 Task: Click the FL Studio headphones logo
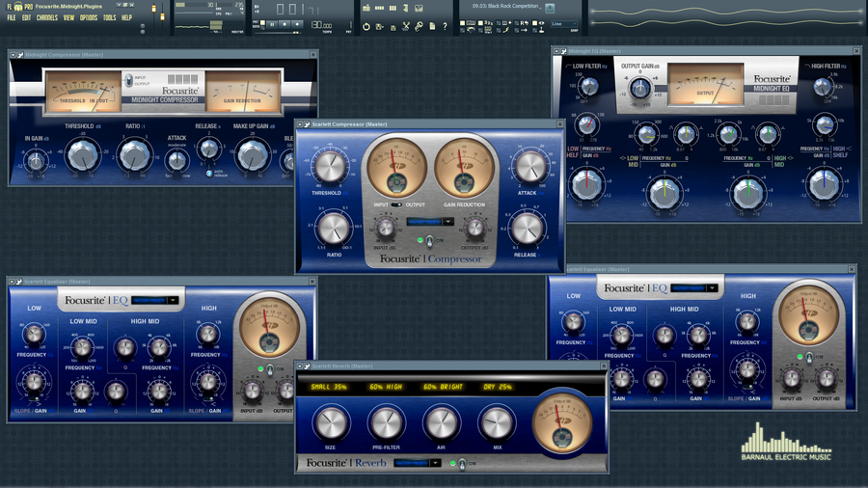(18, 6)
